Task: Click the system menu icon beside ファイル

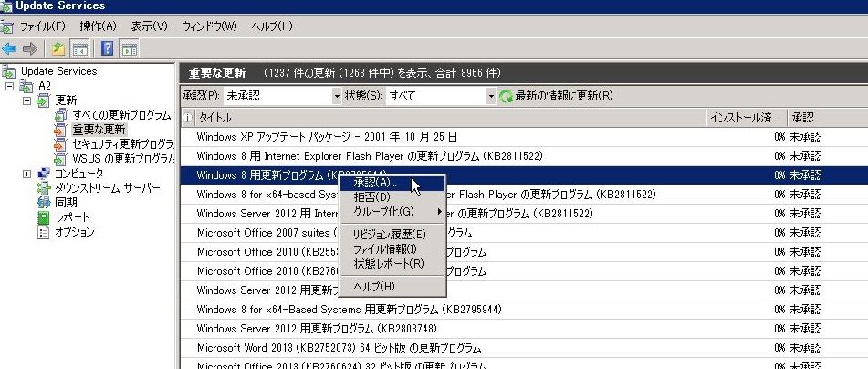Action: 6,26
